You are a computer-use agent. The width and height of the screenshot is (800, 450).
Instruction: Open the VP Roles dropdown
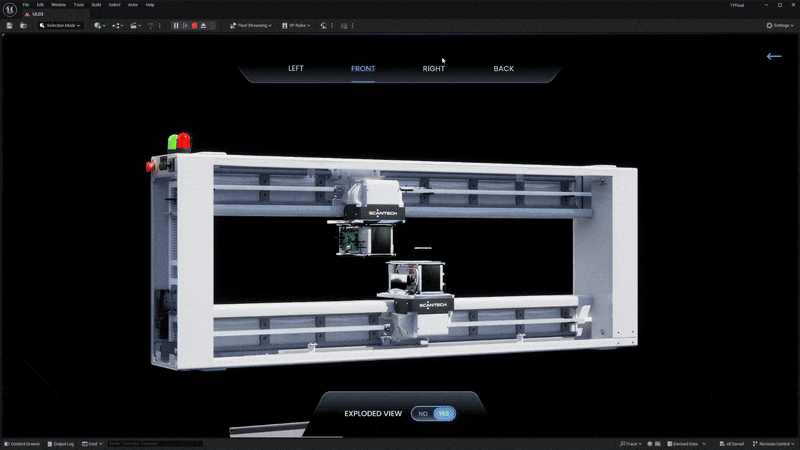(x=296, y=25)
